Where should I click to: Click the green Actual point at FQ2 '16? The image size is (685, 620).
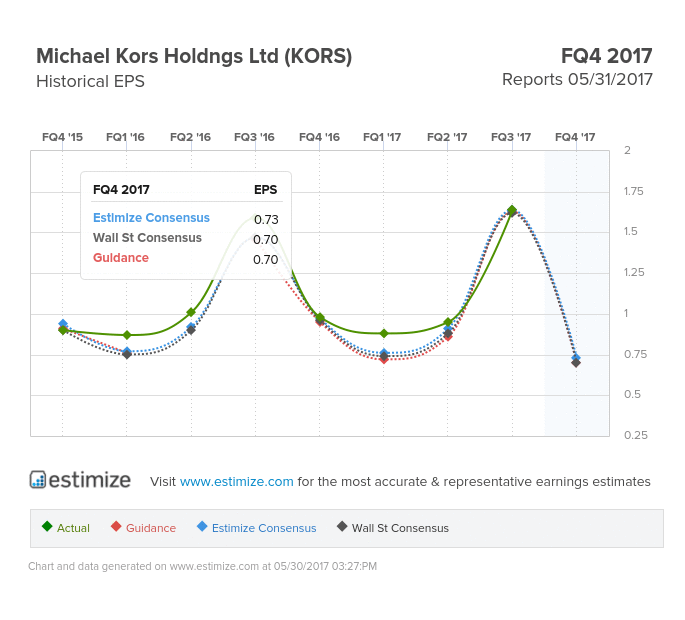click(x=191, y=312)
